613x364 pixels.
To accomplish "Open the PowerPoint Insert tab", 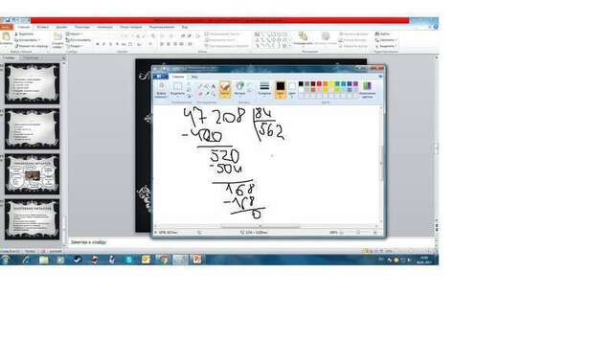I will [42, 27].
